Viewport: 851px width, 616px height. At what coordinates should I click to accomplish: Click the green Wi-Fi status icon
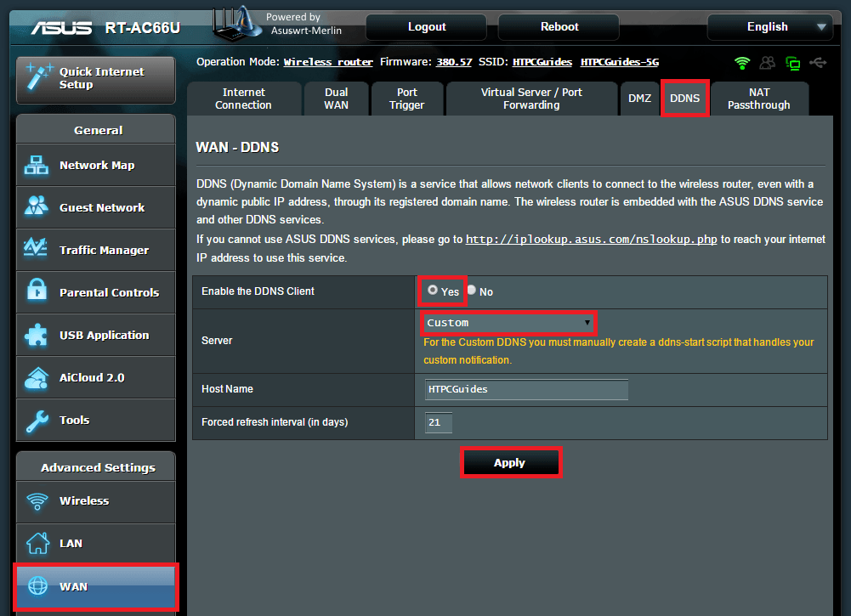click(x=742, y=63)
